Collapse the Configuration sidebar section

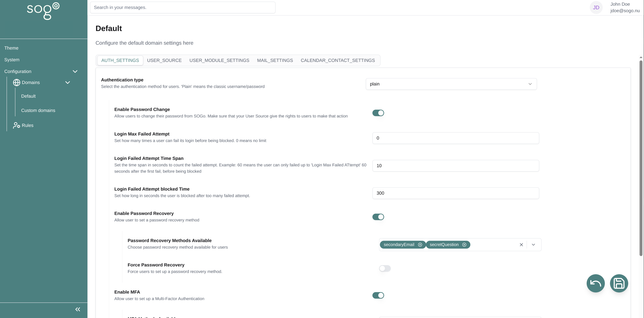pos(75,71)
